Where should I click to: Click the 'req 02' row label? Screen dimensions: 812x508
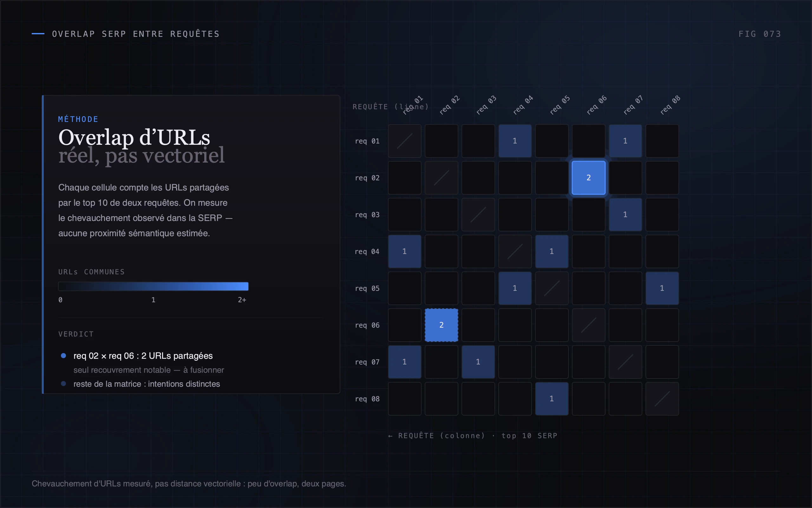(x=367, y=178)
